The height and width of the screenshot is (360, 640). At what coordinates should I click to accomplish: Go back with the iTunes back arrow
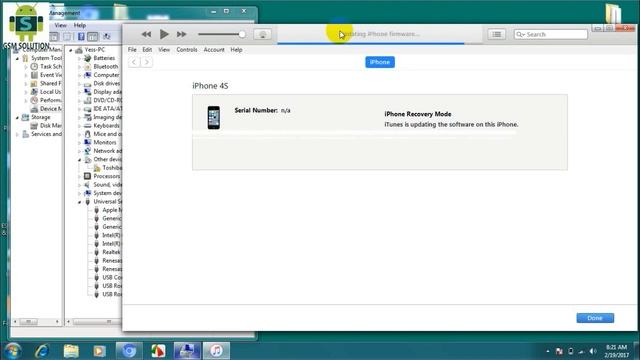pos(134,62)
